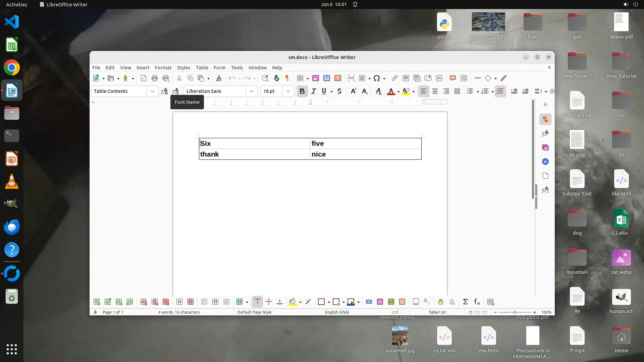The height and width of the screenshot is (362, 644).
Task: Click Insert Hyperlink toolbar icon
Action: click(x=394, y=78)
